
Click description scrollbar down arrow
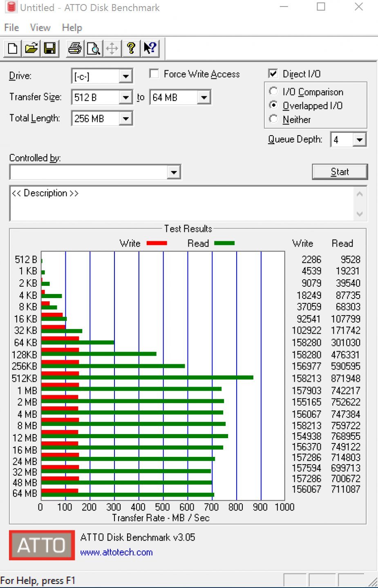pos(360,214)
